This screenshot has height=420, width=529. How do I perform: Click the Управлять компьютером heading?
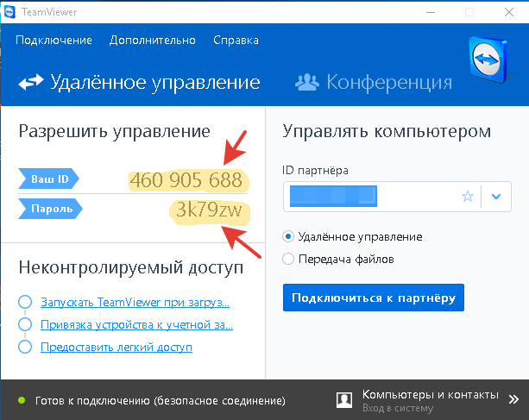387,131
